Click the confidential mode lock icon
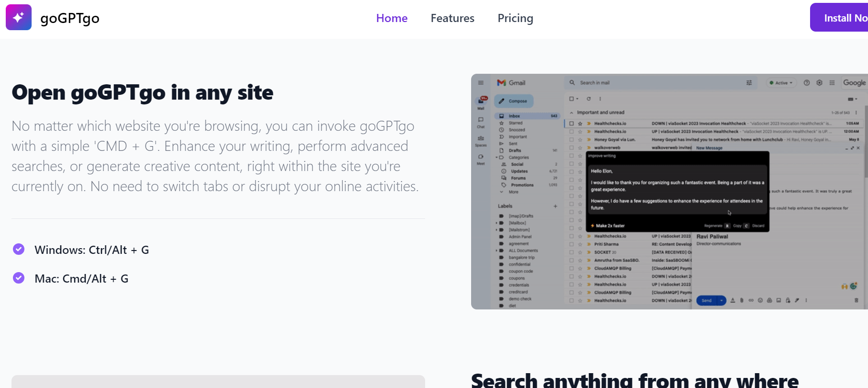 tap(788, 300)
